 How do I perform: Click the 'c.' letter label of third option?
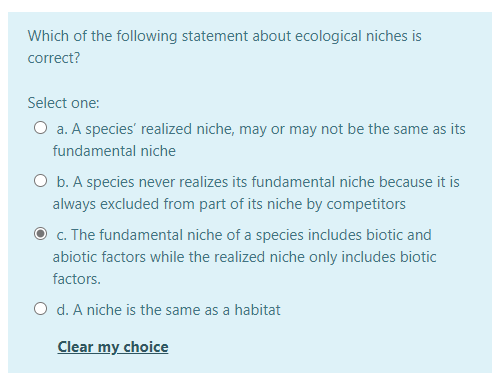coord(62,235)
